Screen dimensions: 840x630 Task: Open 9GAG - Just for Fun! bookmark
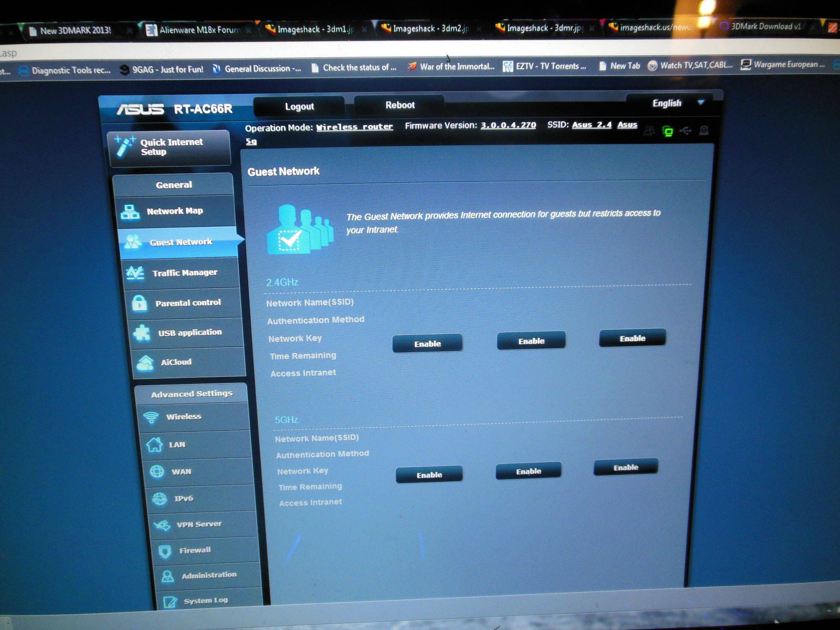(x=162, y=70)
